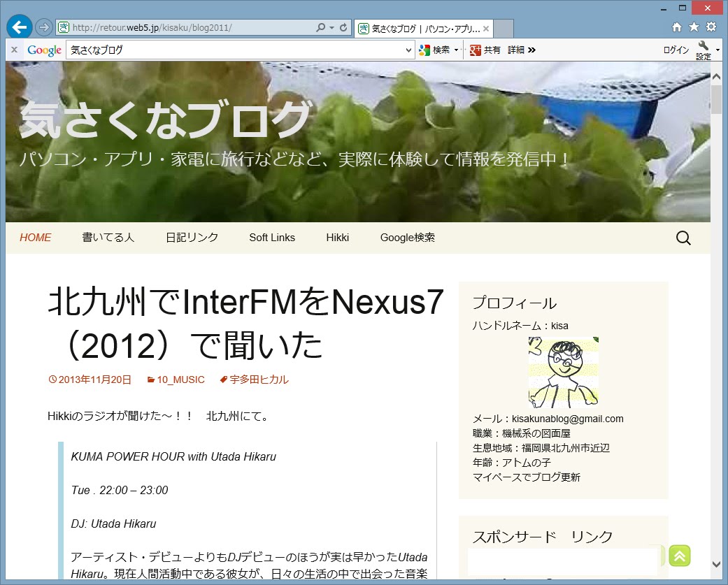The height and width of the screenshot is (585, 728).
Task: Click the post date 2013年11月20日
Action: point(90,380)
